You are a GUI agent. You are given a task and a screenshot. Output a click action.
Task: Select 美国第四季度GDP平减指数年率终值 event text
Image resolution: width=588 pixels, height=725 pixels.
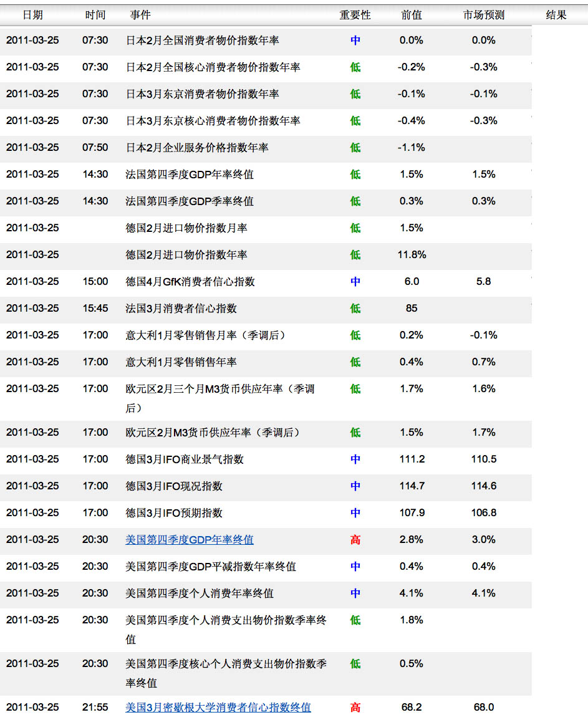tap(211, 567)
